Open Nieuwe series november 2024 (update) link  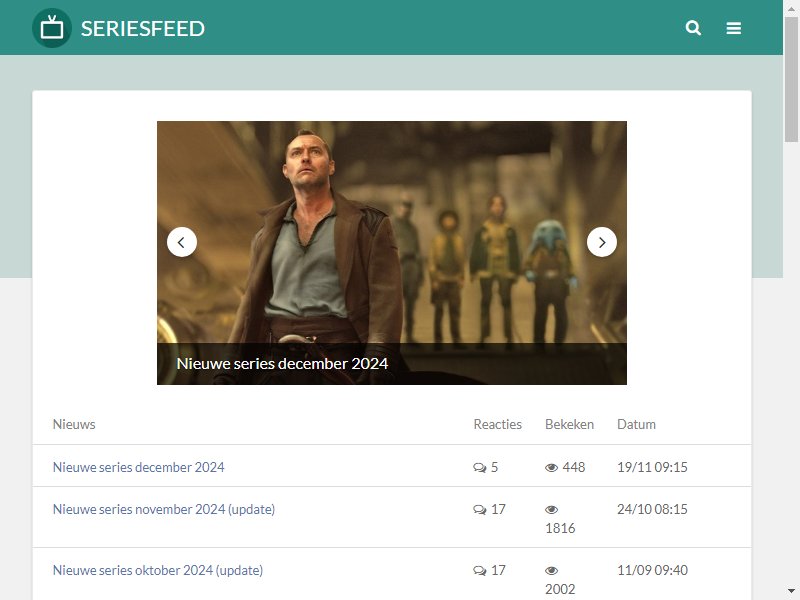[164, 509]
